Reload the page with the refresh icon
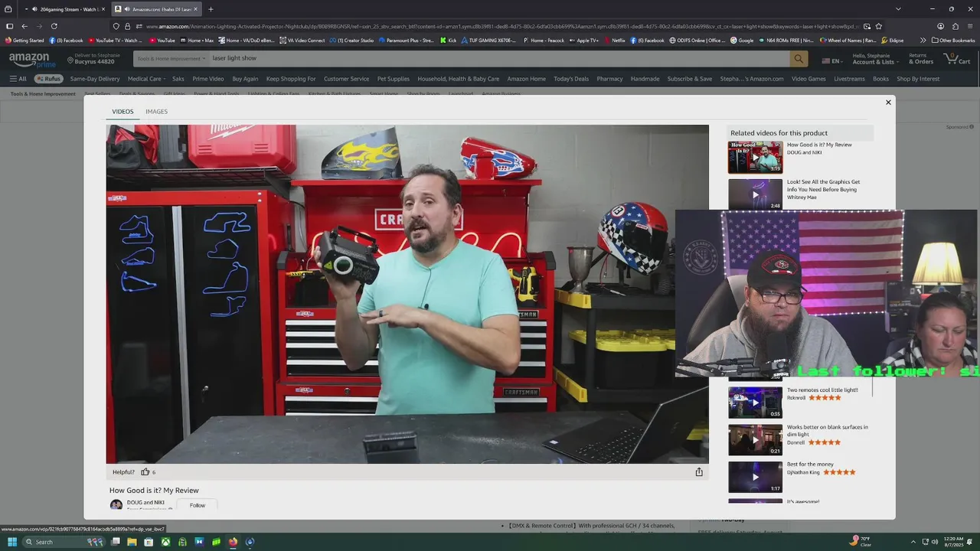This screenshot has width=980, height=551. [54, 26]
